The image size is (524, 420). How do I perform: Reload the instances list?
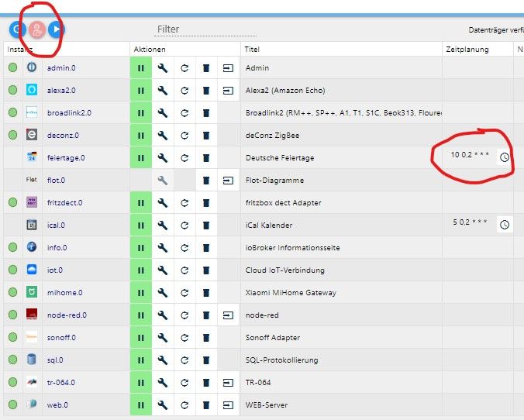click(17, 29)
